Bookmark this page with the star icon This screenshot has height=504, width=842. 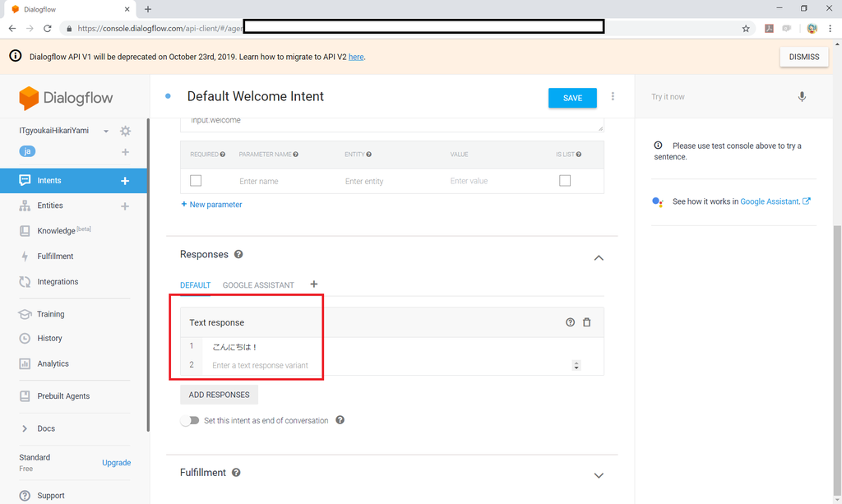click(x=746, y=29)
